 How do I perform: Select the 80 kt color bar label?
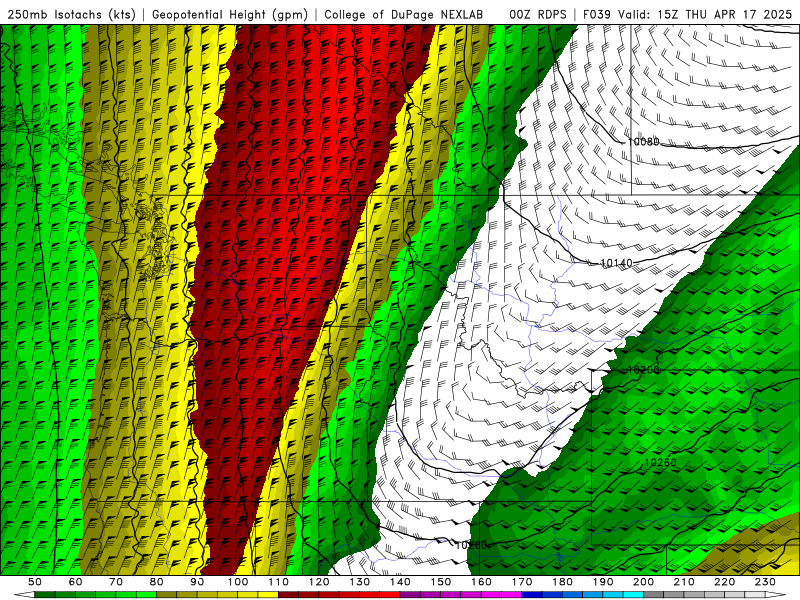[x=157, y=582]
